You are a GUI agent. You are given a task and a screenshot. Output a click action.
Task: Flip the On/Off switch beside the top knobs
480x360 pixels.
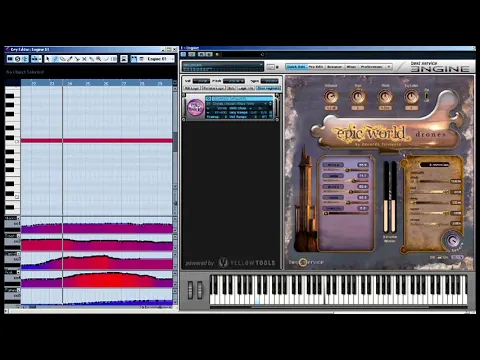click(x=426, y=95)
